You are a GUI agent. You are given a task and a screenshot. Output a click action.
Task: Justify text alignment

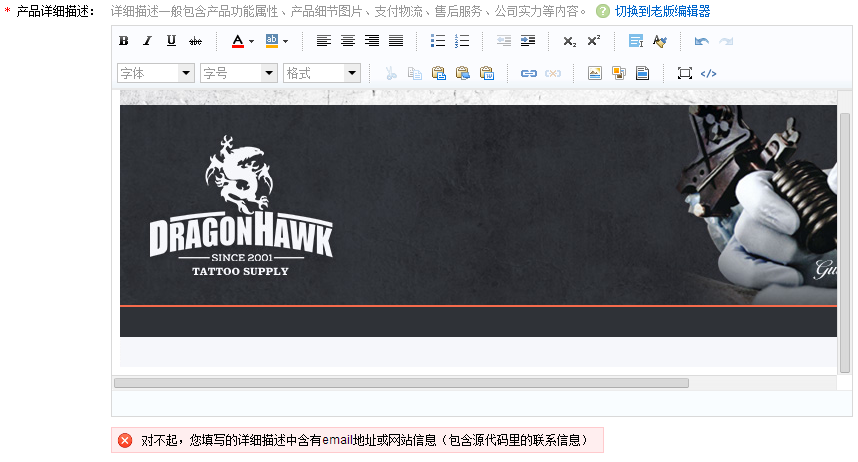396,41
